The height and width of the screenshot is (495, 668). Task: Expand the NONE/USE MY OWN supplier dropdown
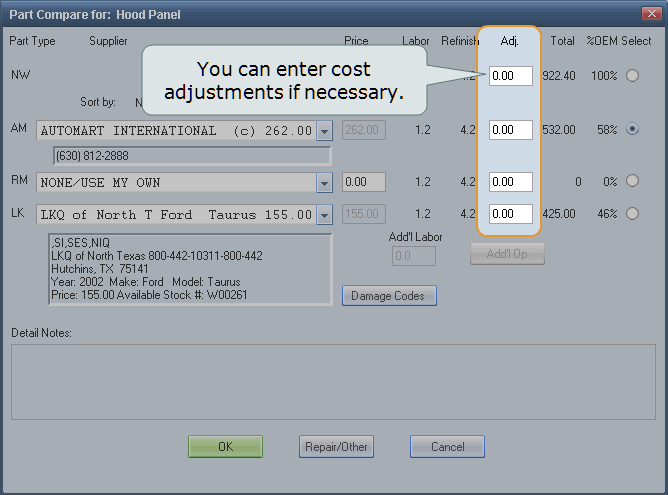[324, 182]
